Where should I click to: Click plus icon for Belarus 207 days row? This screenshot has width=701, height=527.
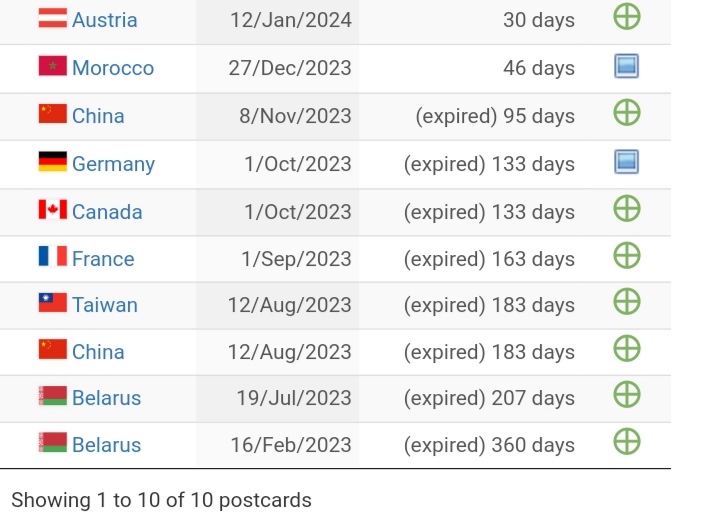(626, 395)
